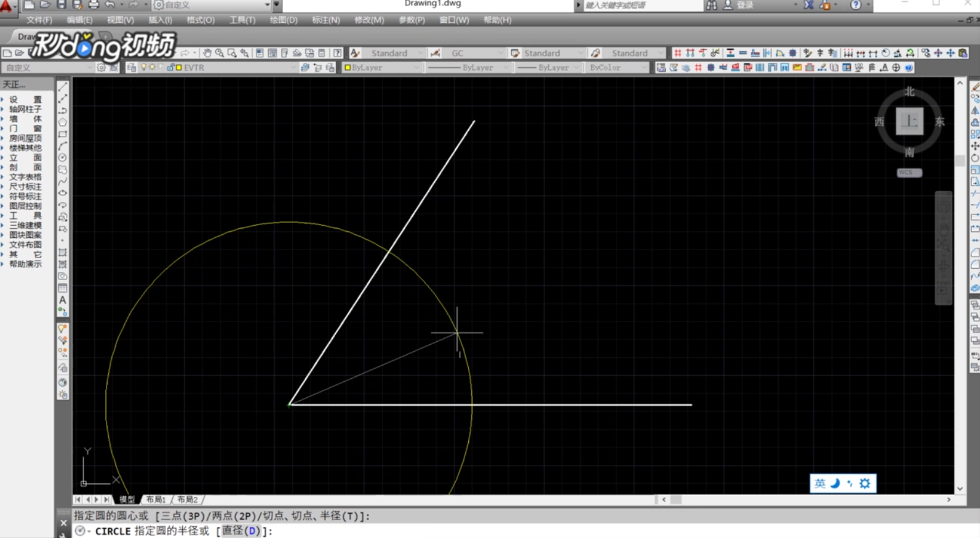This screenshot has width=980, height=538.
Task: Click the 上 top face on ViewCube
Action: 909,121
